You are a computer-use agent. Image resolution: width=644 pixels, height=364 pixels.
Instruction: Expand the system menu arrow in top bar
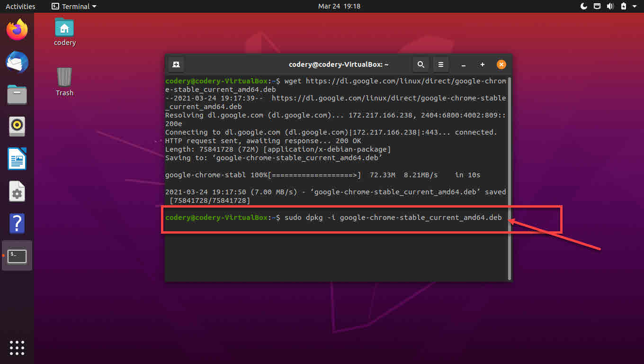point(635,6)
